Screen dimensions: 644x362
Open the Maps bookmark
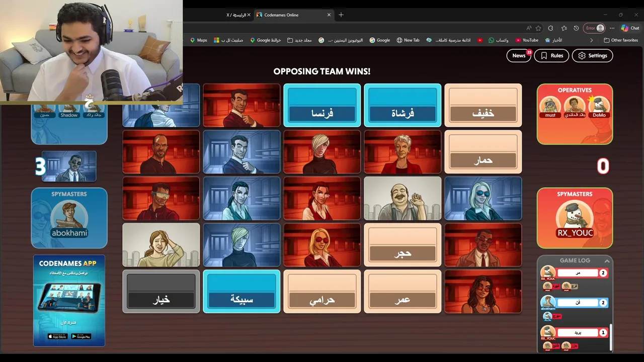coord(198,40)
